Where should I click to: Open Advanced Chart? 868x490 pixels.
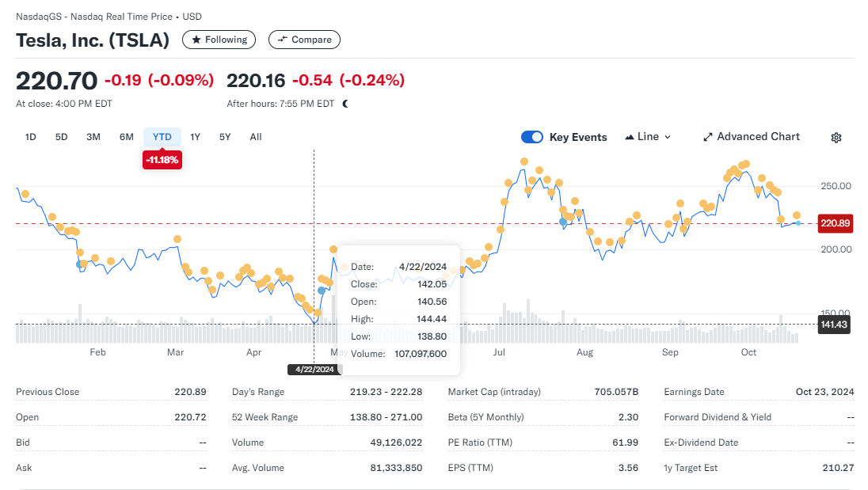[752, 137]
